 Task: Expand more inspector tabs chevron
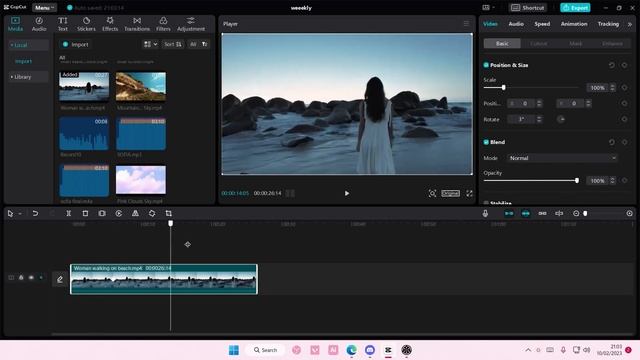629,24
